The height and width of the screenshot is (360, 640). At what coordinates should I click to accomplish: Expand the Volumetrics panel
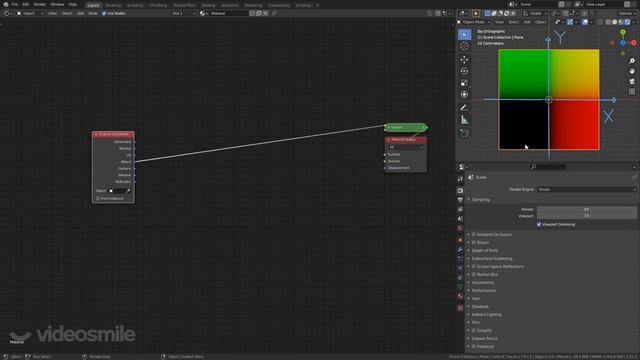482,282
